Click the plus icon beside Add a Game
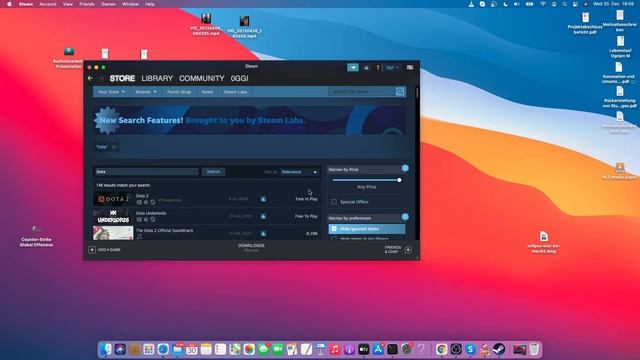This screenshot has width=640, height=360. pos(92,250)
